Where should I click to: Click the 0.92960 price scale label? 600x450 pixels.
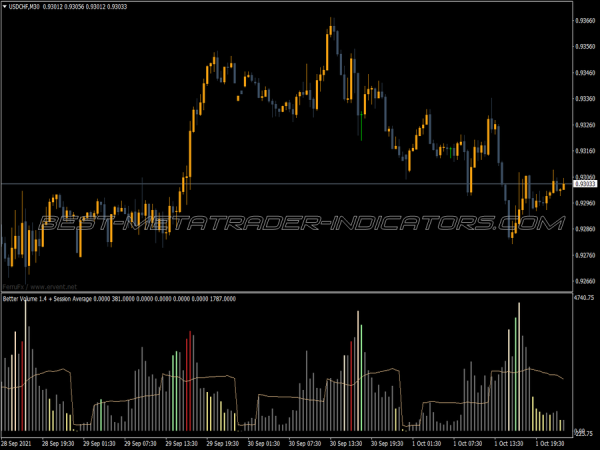(x=585, y=203)
